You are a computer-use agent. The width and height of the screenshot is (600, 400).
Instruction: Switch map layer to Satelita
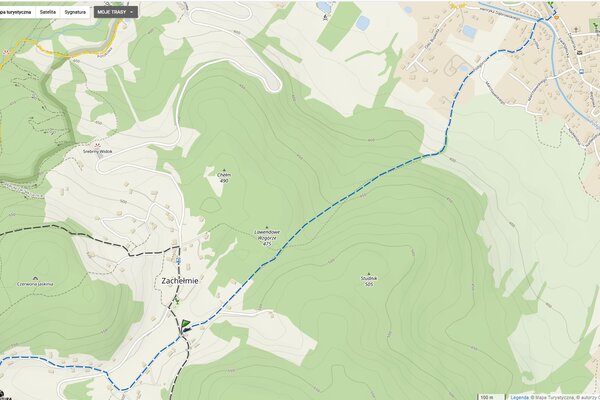tap(48, 12)
